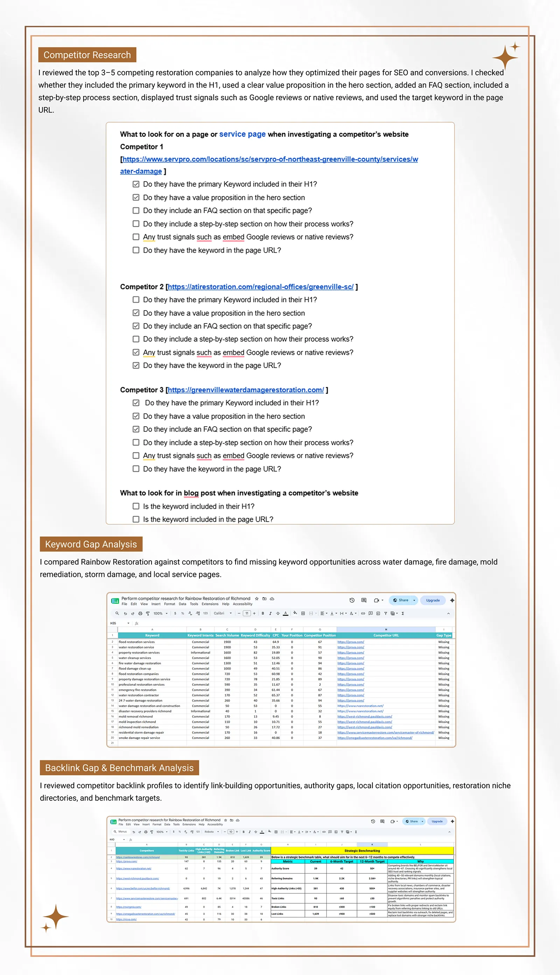Apply percent format in the Keyword sheet toolbar
Viewport: 560px width, 975px height.
182,613
